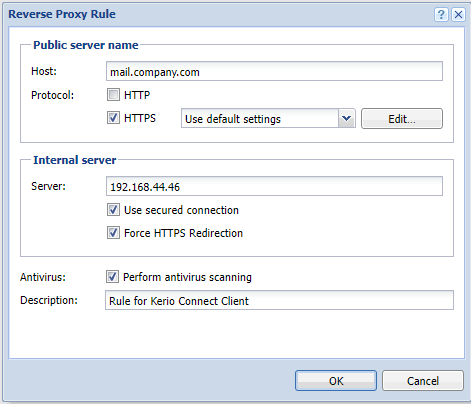
Task: Click the "HTTP" label next to its checkbox
Action: 137,95
